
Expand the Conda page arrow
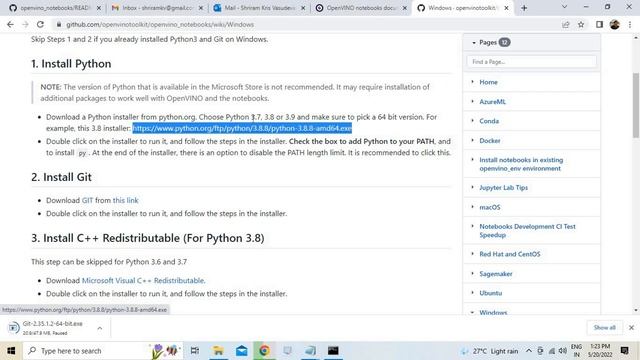point(473,121)
